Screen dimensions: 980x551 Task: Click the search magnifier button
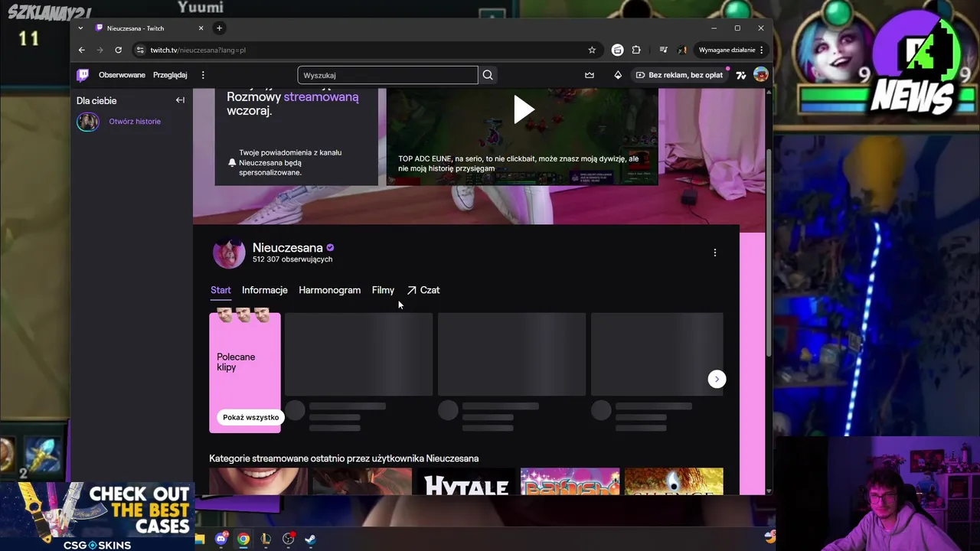pos(488,75)
